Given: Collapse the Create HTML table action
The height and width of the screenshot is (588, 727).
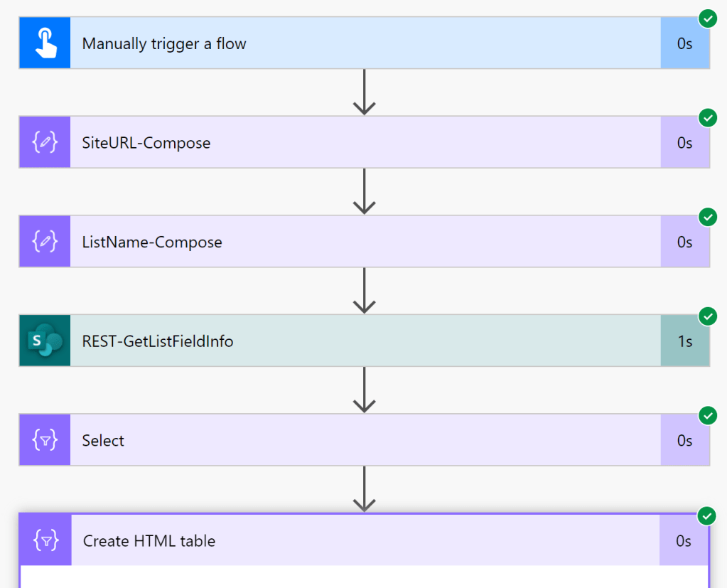Looking at the screenshot, I should (x=355, y=540).
